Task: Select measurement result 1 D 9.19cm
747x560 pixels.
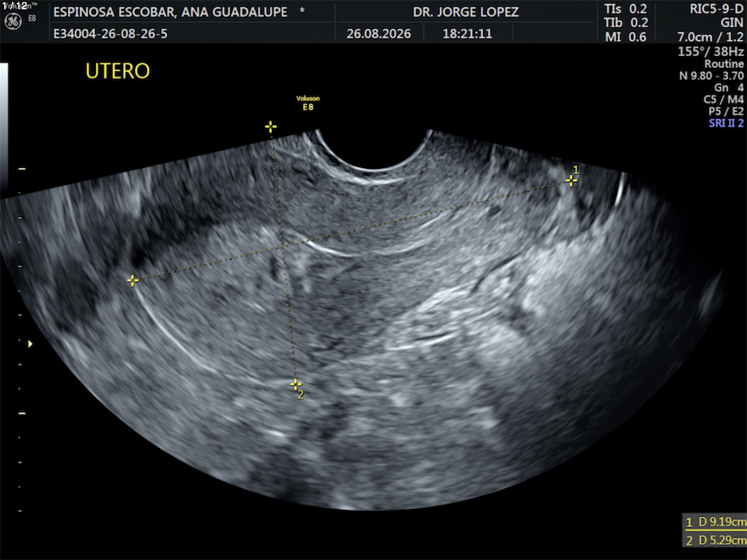Action: (716, 522)
